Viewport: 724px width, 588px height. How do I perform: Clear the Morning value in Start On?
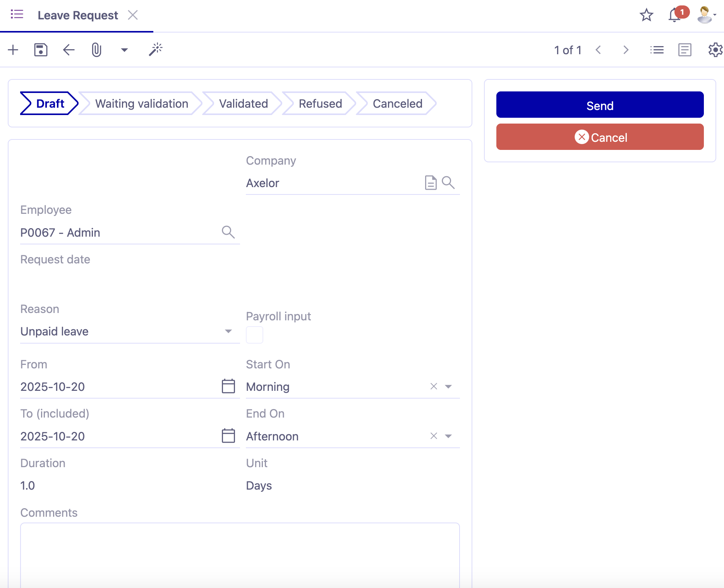(433, 386)
